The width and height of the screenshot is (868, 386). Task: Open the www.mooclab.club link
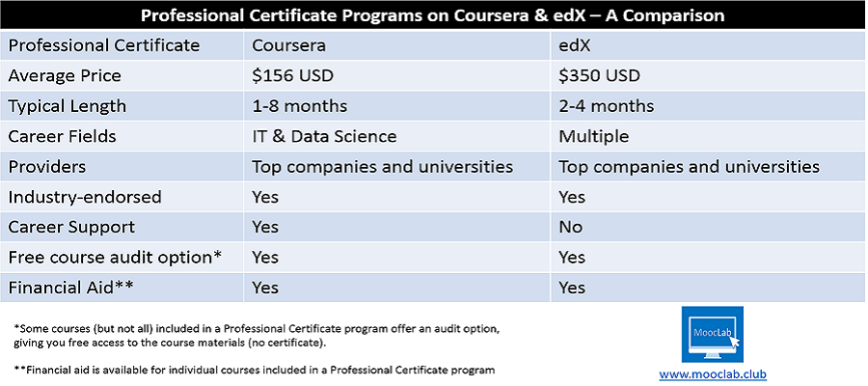(712, 373)
